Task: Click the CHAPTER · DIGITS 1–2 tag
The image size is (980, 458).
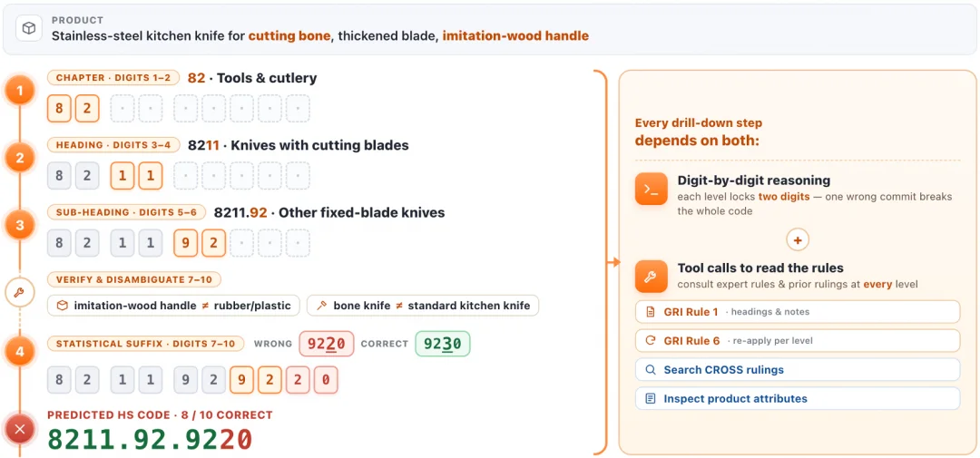Action: tap(113, 78)
